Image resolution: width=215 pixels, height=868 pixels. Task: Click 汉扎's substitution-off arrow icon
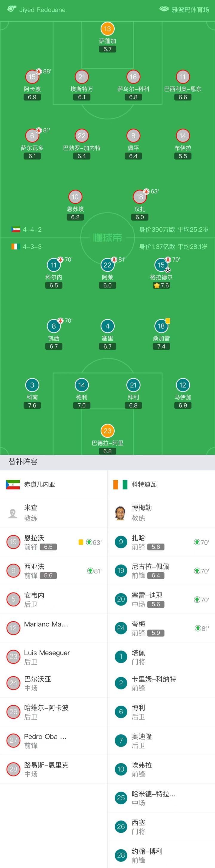146,191
